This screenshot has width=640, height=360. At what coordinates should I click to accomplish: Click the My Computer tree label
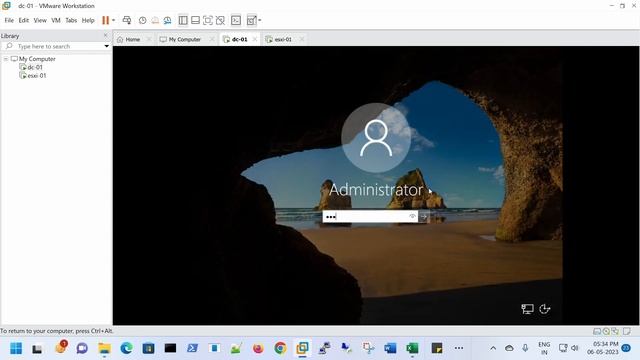(37, 59)
